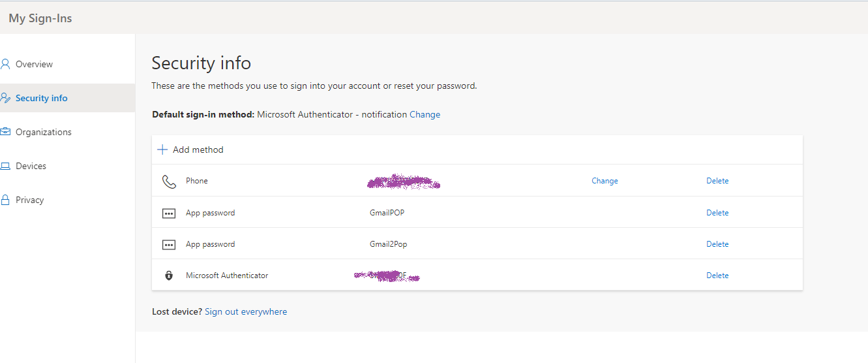Click the Overview person icon
868x363 pixels.
6,64
